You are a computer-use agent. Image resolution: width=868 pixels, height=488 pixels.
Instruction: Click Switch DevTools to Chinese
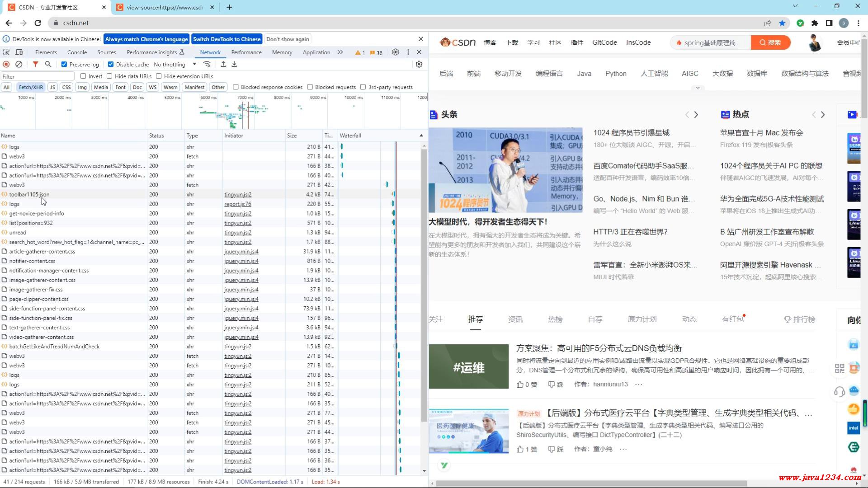[x=226, y=39]
